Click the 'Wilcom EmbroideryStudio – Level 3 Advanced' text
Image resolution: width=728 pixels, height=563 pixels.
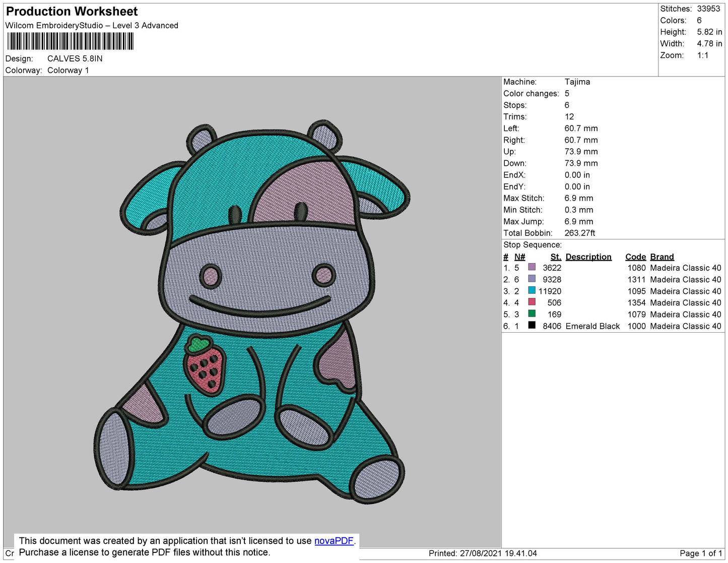tap(92, 26)
